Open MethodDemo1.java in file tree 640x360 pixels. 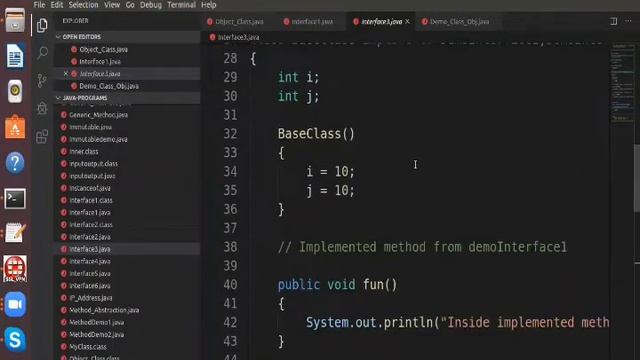click(x=128, y=322)
